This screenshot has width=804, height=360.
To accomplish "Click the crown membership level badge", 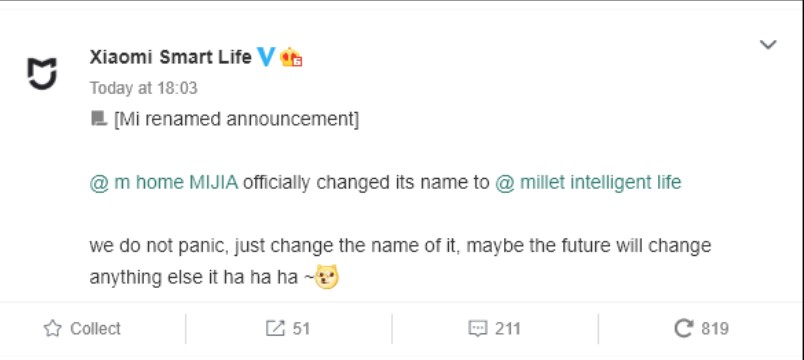I will pos(291,57).
